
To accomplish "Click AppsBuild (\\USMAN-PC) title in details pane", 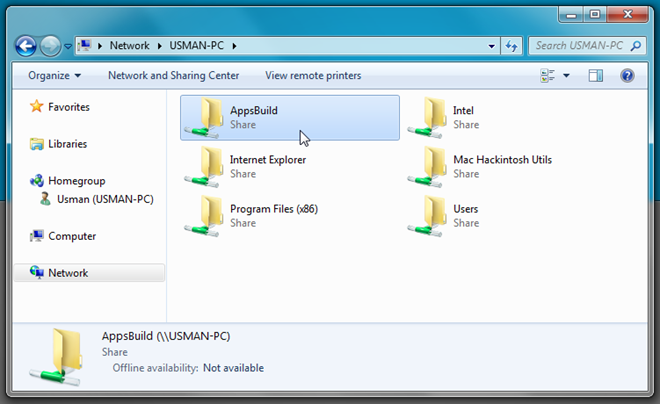I will click(x=166, y=336).
